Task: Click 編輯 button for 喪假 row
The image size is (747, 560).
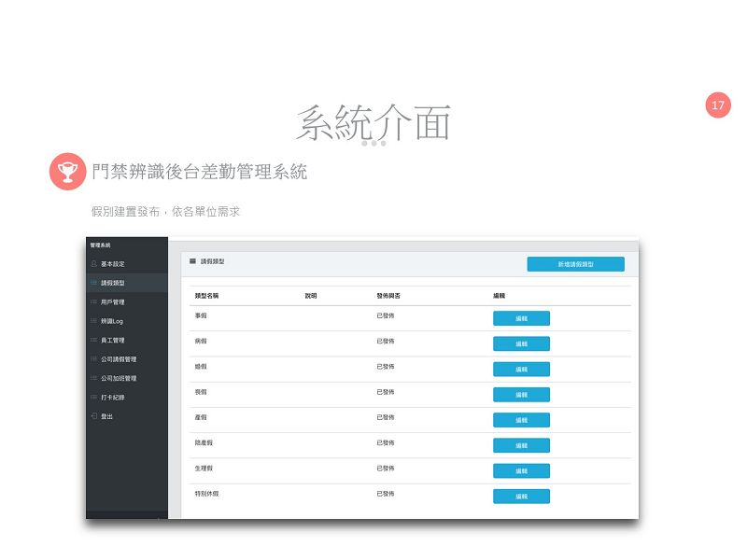Action: 521,395
